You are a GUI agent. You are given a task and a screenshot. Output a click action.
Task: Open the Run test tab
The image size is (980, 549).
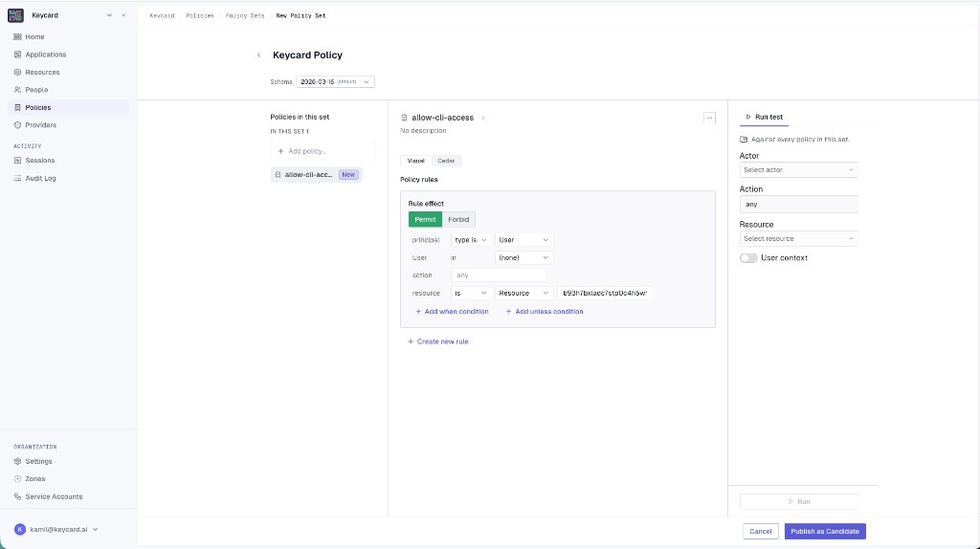764,117
